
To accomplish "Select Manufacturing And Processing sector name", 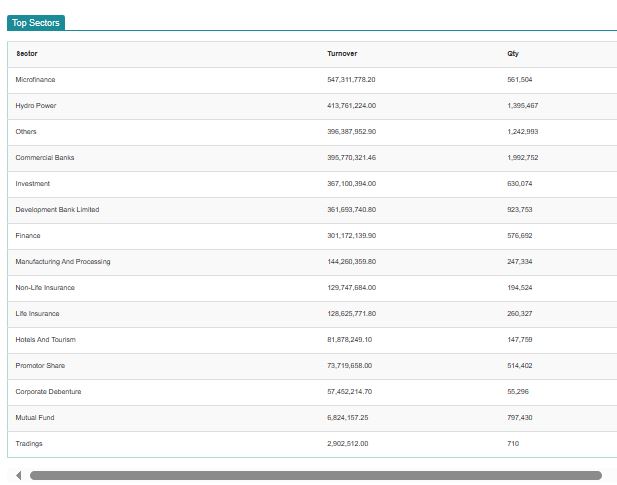I will (63, 262).
